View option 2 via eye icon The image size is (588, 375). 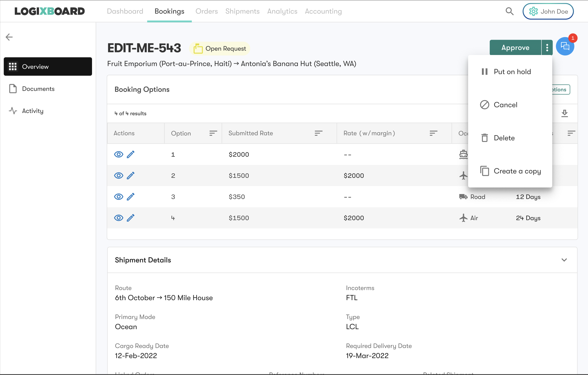[x=119, y=176]
